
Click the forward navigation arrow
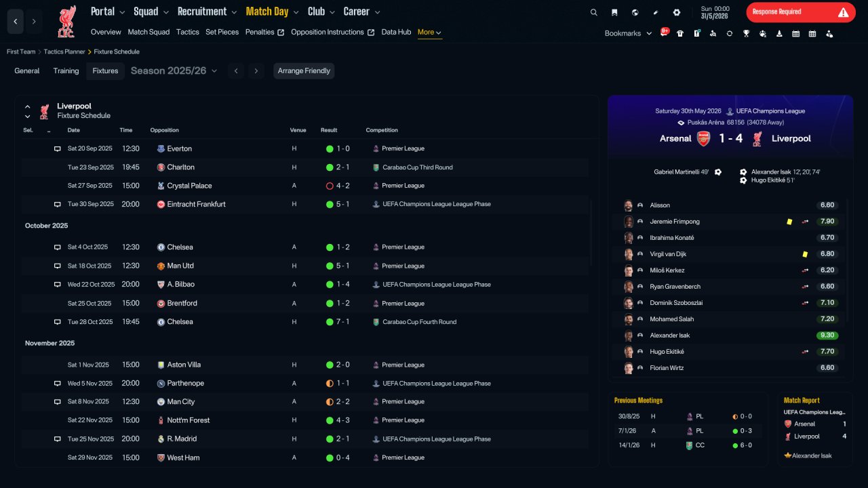(33, 22)
